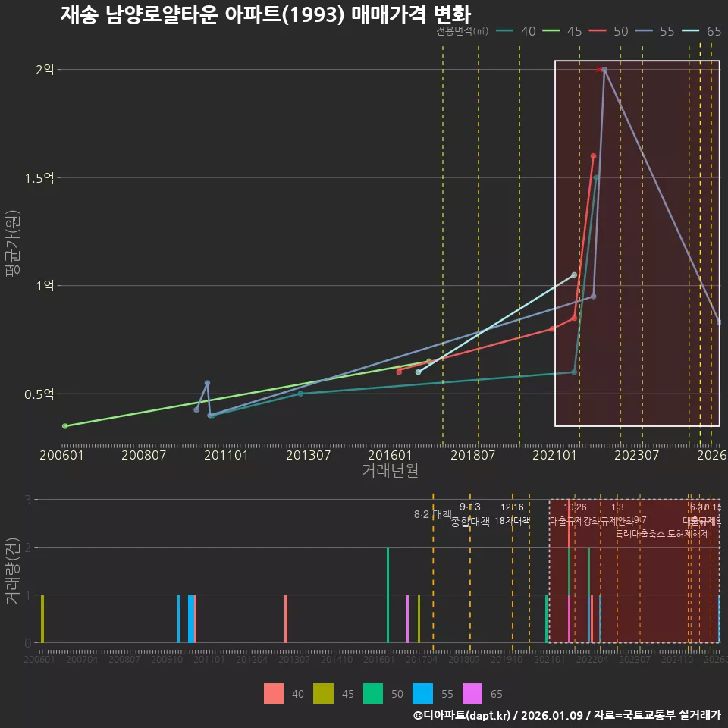Click the 전용면적(㎡) legend heading

tap(462, 30)
